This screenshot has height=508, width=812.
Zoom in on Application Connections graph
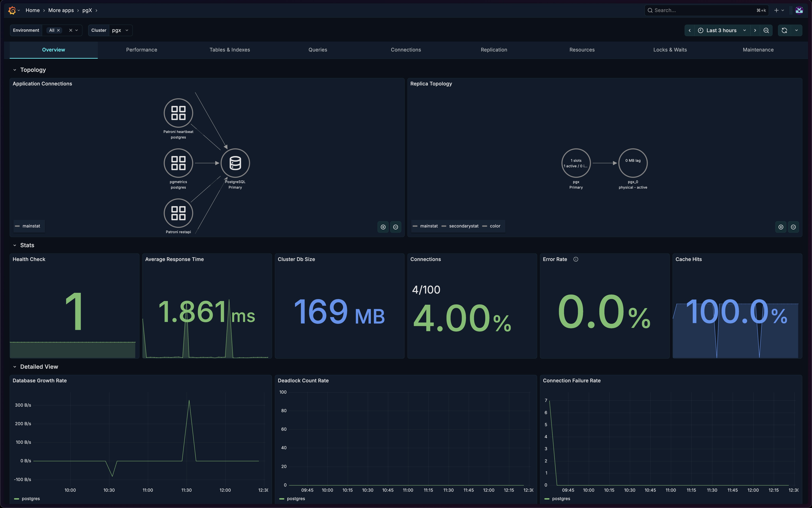point(383,227)
